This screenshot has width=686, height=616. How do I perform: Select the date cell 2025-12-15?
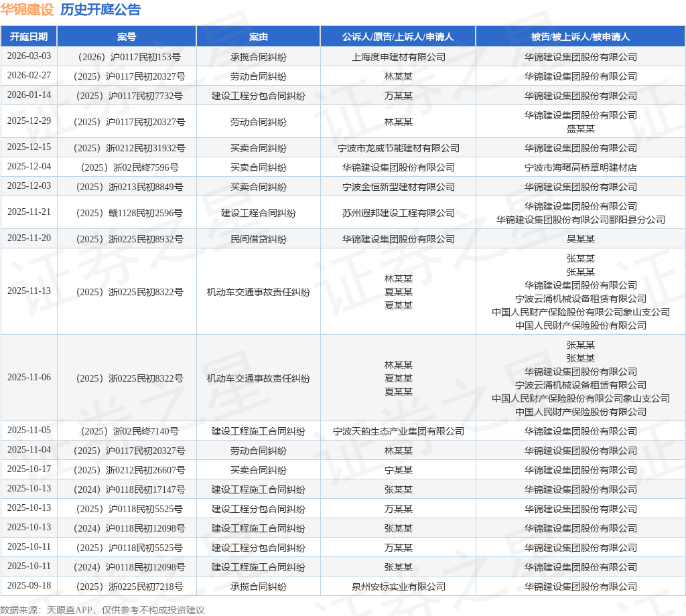pyautogui.click(x=29, y=147)
